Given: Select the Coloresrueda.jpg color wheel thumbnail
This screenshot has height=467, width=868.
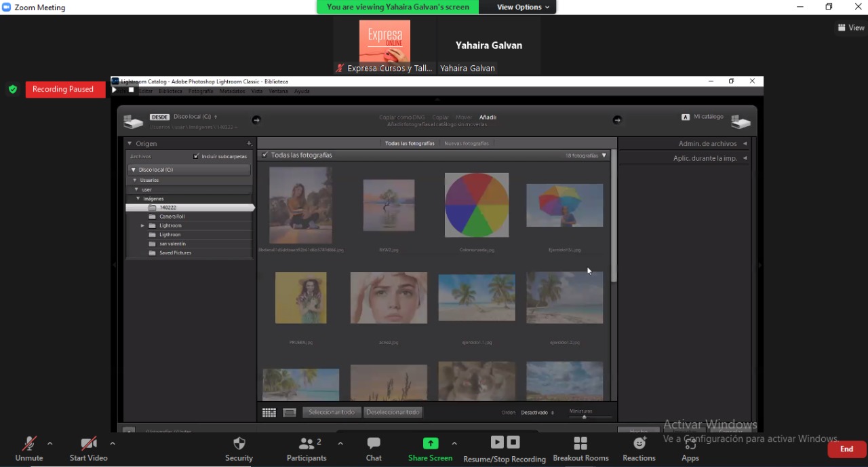Looking at the screenshot, I should [477, 205].
